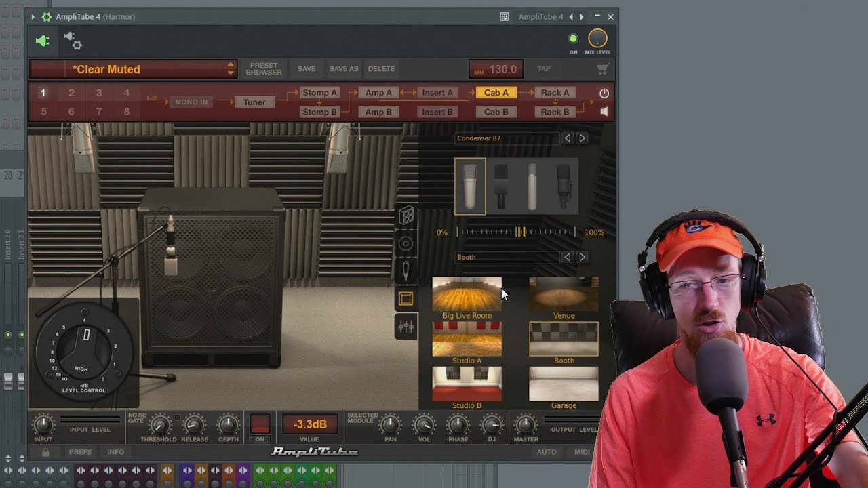The width and height of the screenshot is (868, 488).
Task: Open the Stomp A module
Action: [319, 93]
